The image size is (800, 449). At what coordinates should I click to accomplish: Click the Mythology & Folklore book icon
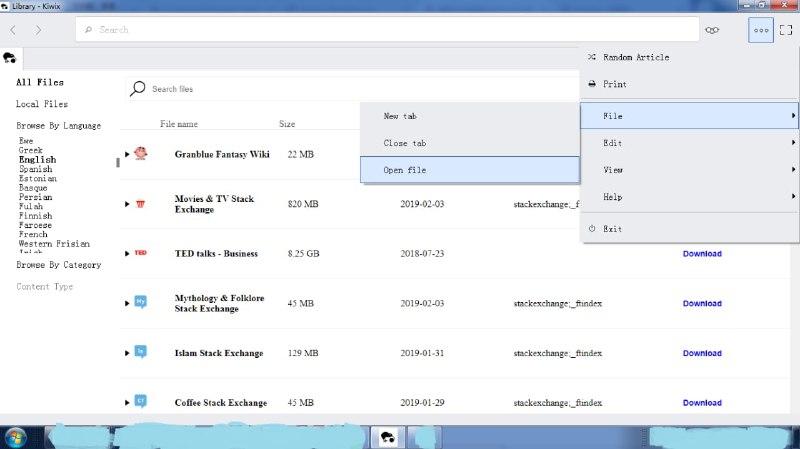140,302
